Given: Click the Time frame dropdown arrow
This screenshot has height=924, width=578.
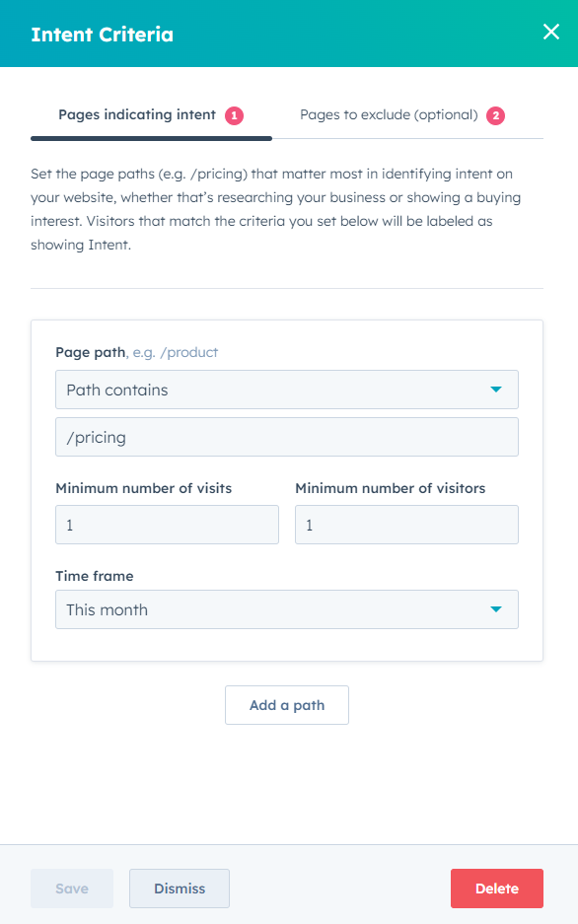Looking at the screenshot, I should coord(496,609).
